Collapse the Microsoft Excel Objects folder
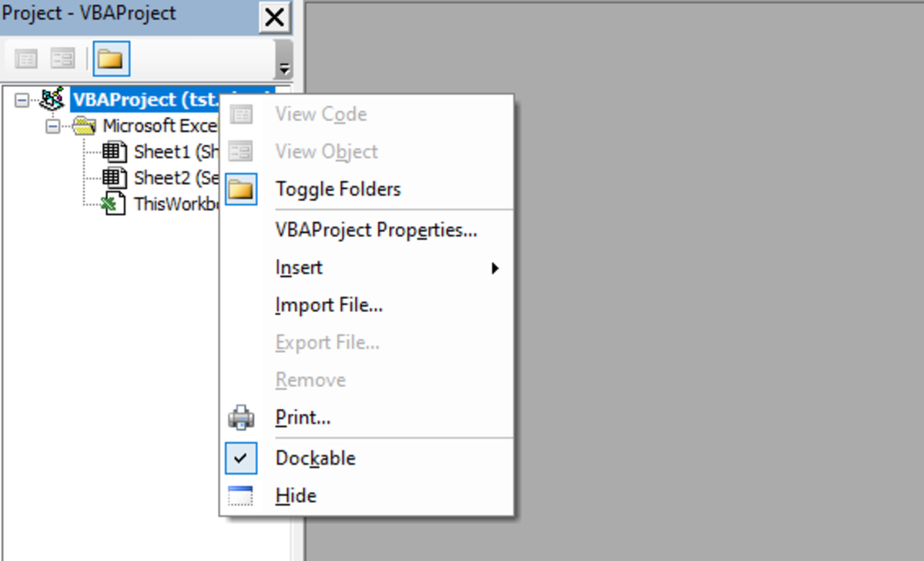Screen dimensions: 924x561 click(52, 126)
